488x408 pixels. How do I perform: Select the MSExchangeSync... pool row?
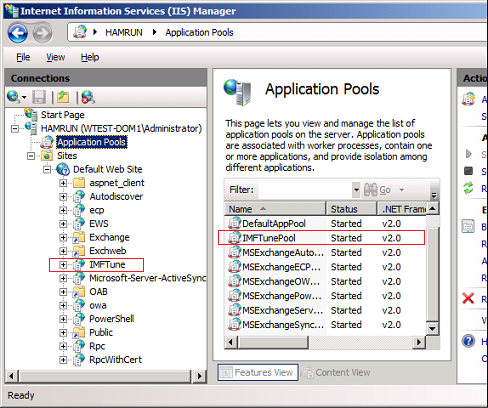pos(326,325)
